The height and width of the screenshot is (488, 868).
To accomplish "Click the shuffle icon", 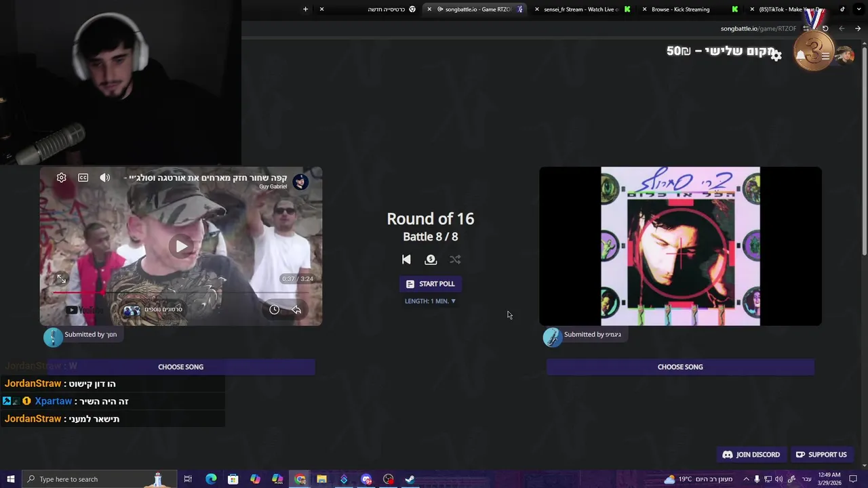I will [x=455, y=260].
